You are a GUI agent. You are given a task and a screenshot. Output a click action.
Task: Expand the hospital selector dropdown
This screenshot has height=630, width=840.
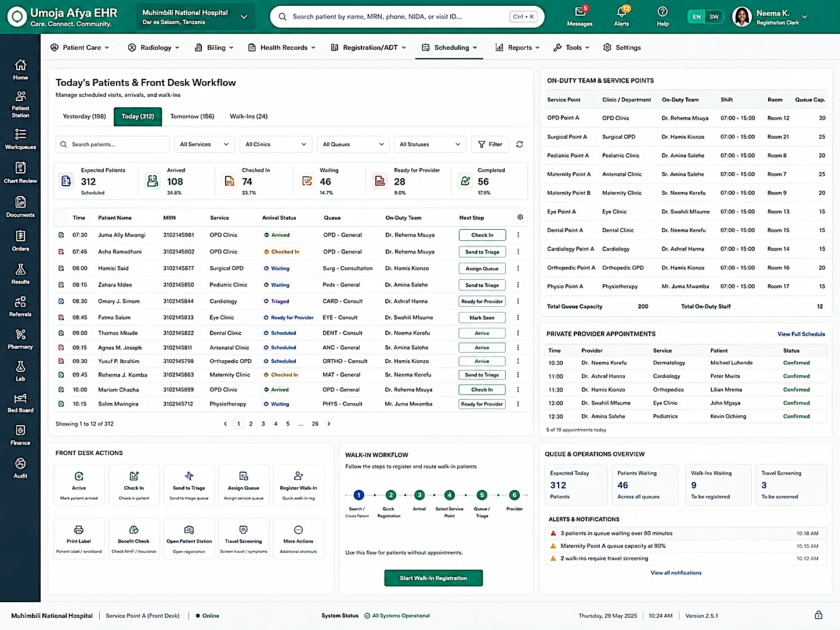tap(195, 17)
